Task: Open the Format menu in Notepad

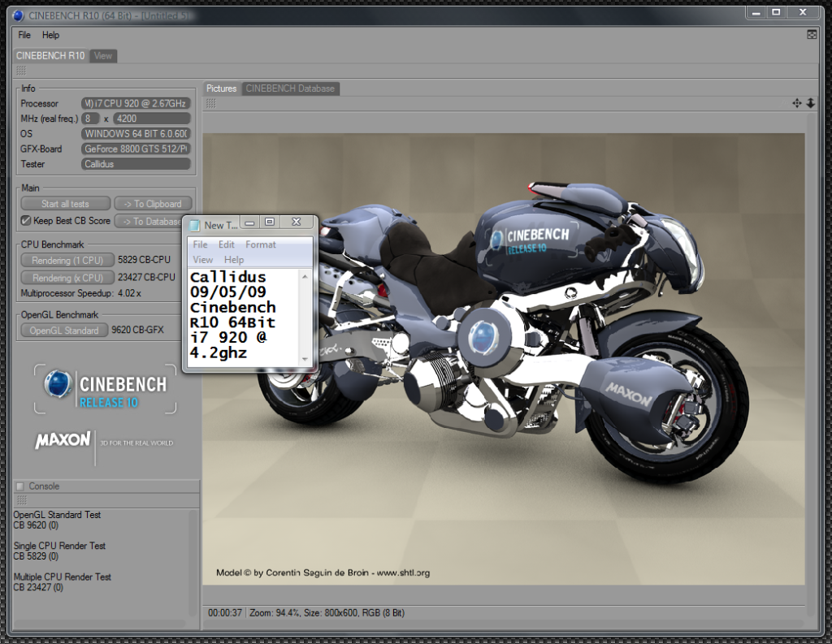Action: pyautogui.click(x=261, y=244)
